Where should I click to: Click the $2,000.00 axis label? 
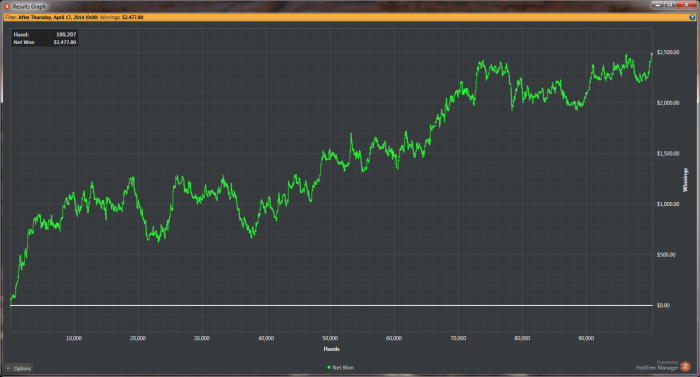point(668,103)
